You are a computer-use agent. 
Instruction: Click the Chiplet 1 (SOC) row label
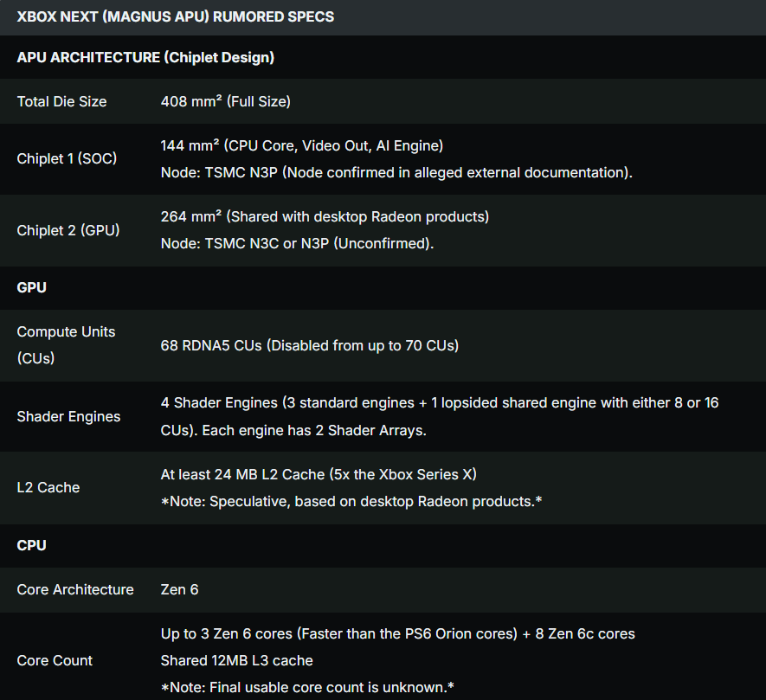(x=67, y=158)
